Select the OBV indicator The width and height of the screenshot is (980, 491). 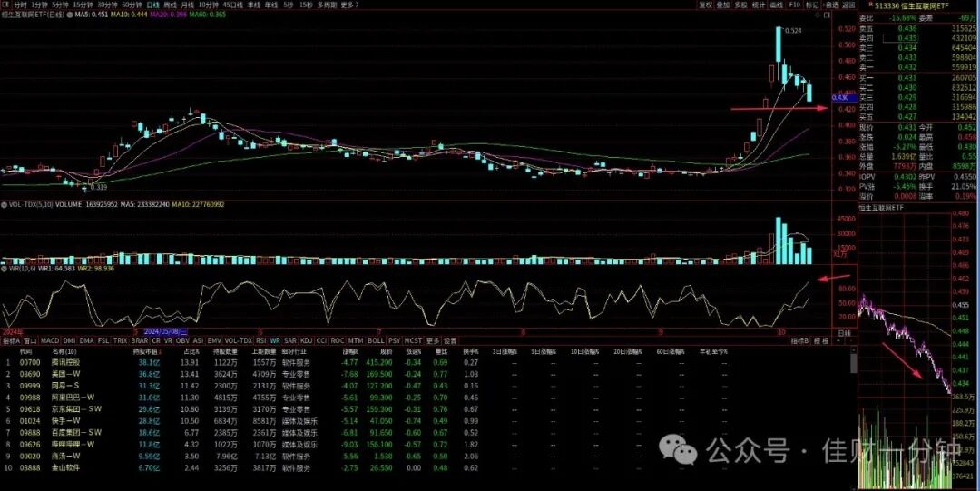pos(181,341)
